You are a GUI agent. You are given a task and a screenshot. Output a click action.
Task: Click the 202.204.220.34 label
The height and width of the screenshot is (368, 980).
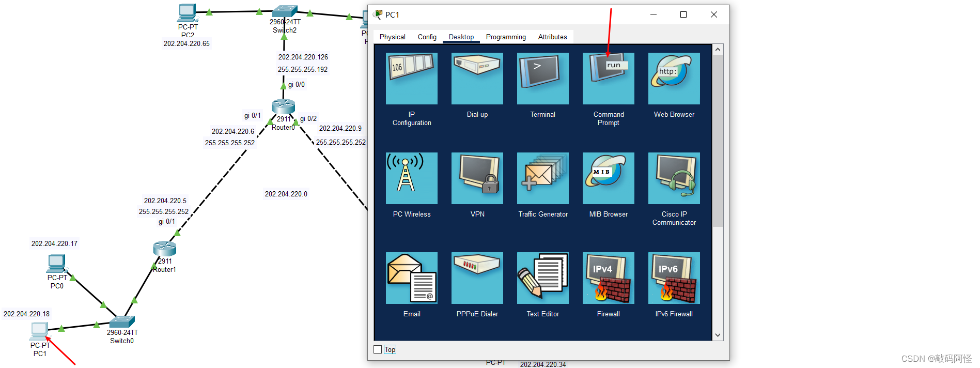[x=542, y=364]
